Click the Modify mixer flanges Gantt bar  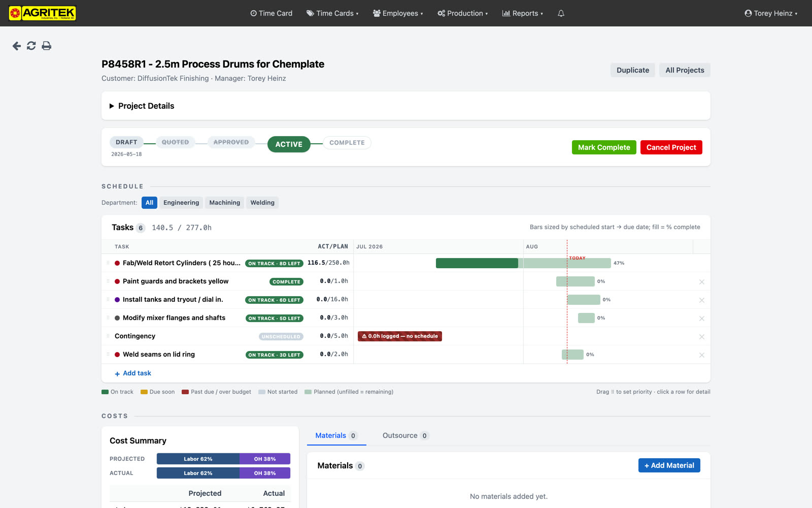[x=586, y=318]
